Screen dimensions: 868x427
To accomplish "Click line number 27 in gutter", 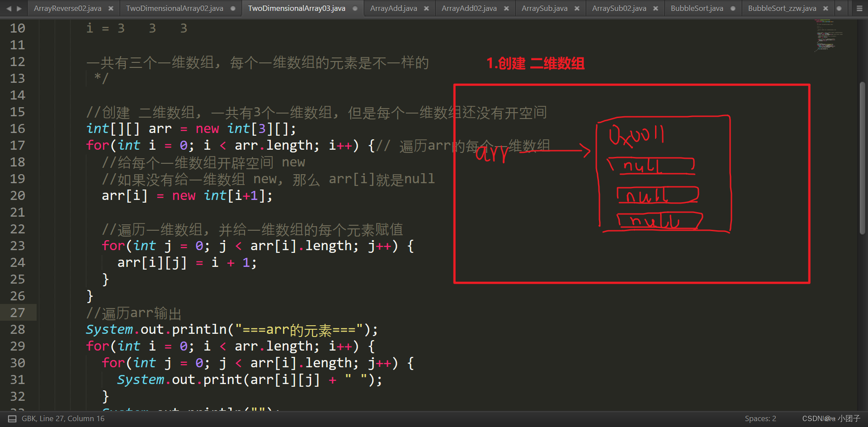I will coord(18,313).
